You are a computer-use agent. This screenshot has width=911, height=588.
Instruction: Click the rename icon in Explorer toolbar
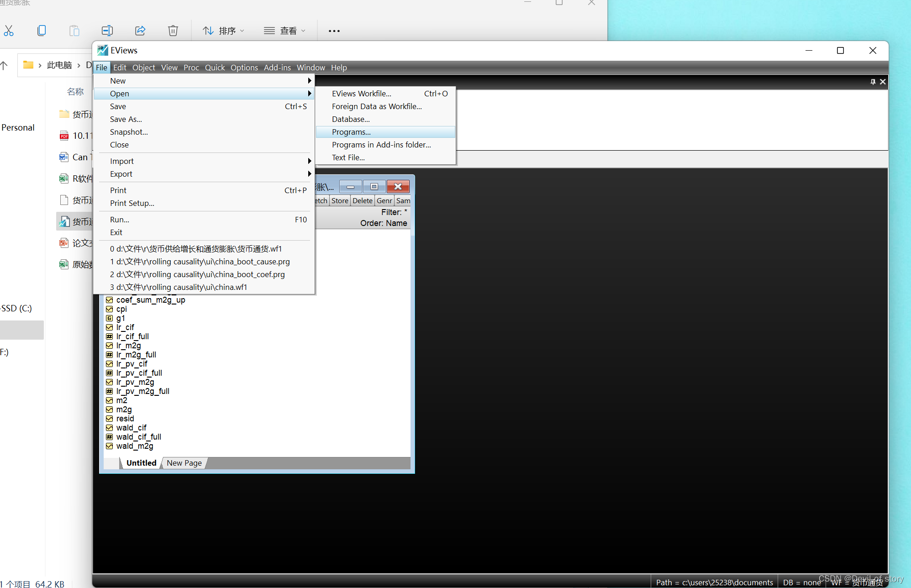[x=107, y=31]
